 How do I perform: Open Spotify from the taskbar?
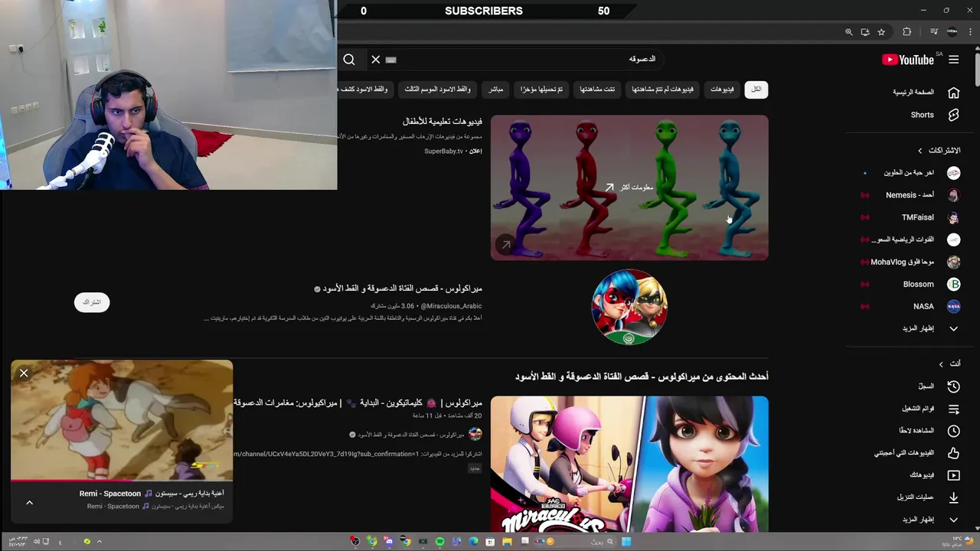pyautogui.click(x=439, y=542)
